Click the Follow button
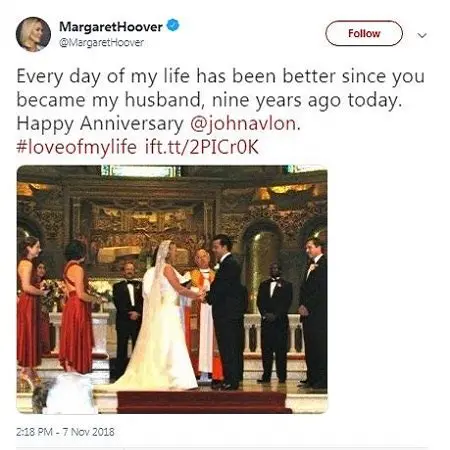Viewport: 450px width, 450px height. (364, 33)
